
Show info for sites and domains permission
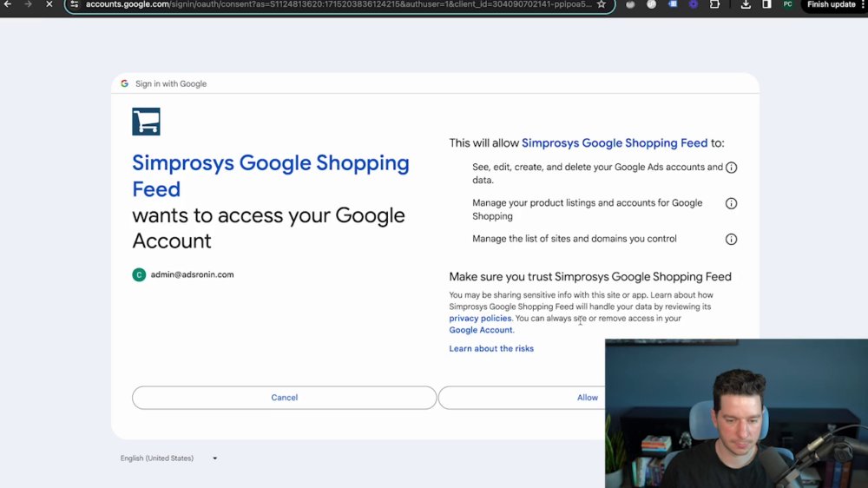click(731, 240)
